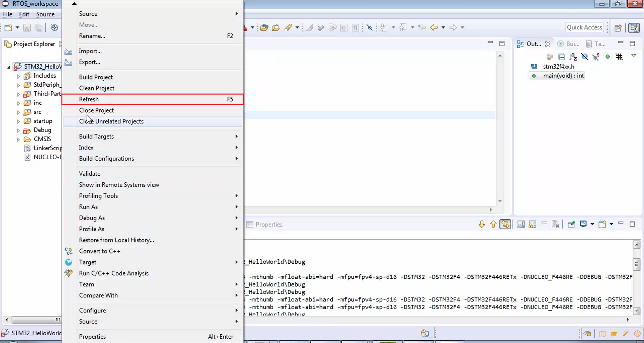The image size is (644, 343).
Task: Open the Open Console dropdown arrow
Action: (611, 224)
